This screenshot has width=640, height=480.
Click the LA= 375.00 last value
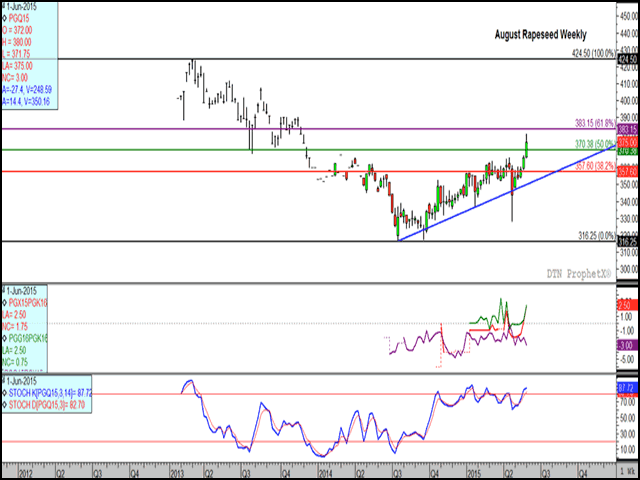pos(18,66)
